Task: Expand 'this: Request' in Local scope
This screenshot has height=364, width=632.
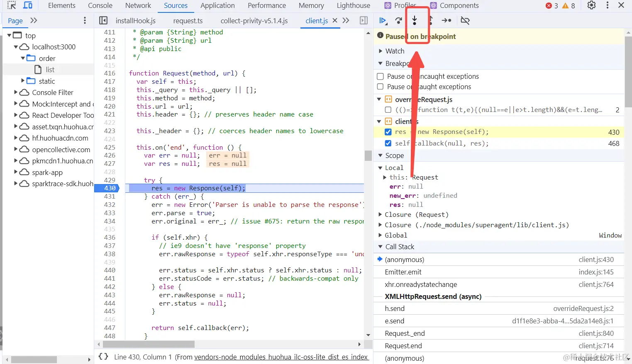Action: (385, 177)
